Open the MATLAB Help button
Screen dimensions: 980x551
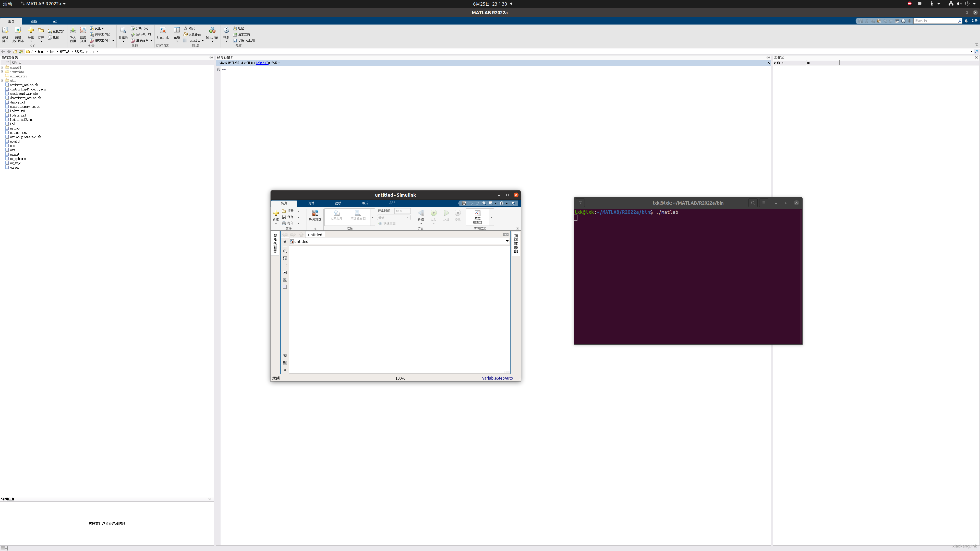(226, 34)
